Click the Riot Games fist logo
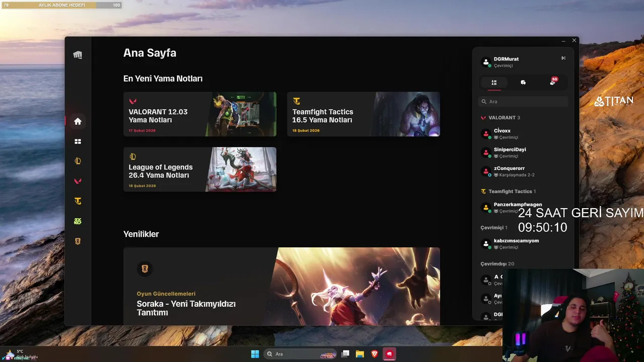The height and width of the screenshot is (362, 644). [x=77, y=55]
